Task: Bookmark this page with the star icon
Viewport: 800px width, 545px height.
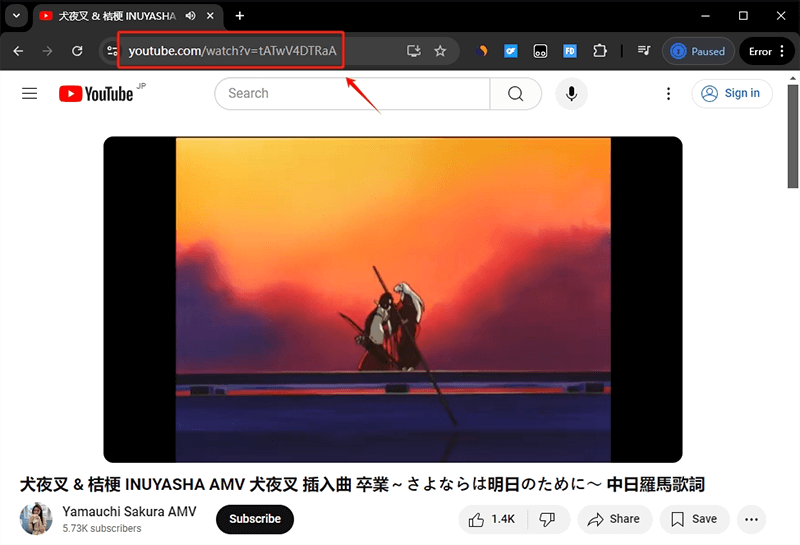Action: 440,51
